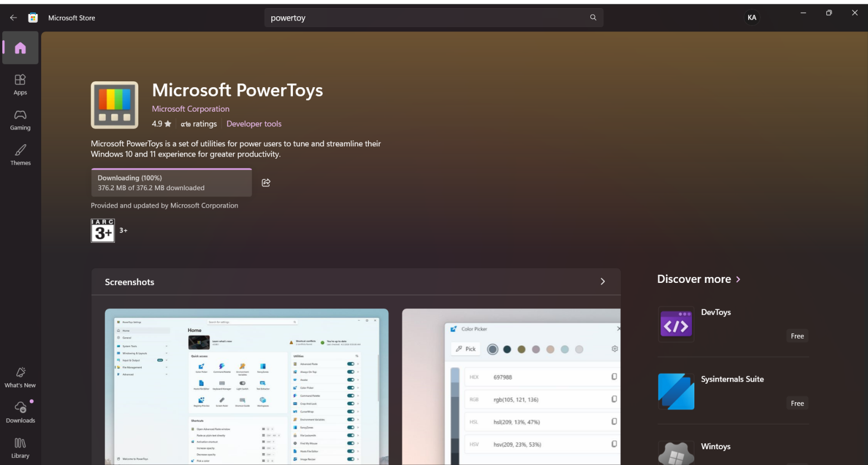This screenshot has width=868, height=465.
Task: Open Microsoft Corporation publisher link
Action: coord(190,109)
